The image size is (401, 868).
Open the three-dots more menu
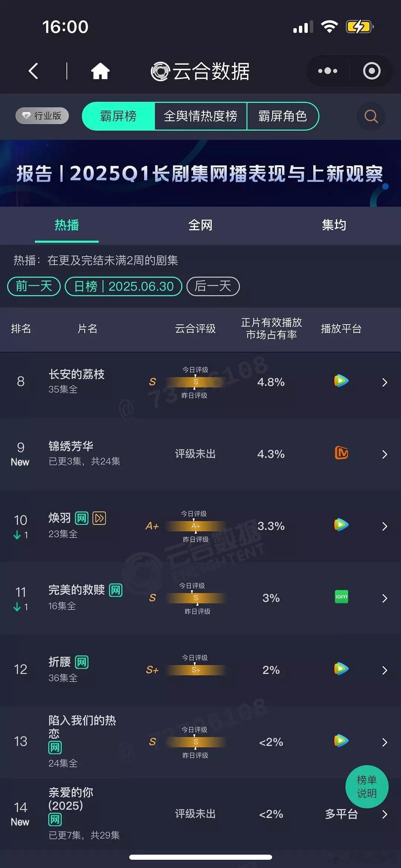327,71
